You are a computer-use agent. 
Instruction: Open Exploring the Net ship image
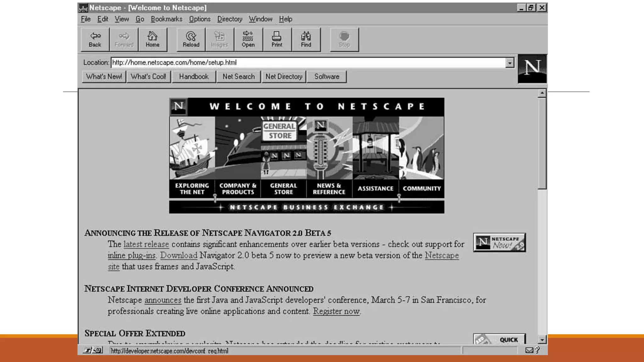[192, 148]
